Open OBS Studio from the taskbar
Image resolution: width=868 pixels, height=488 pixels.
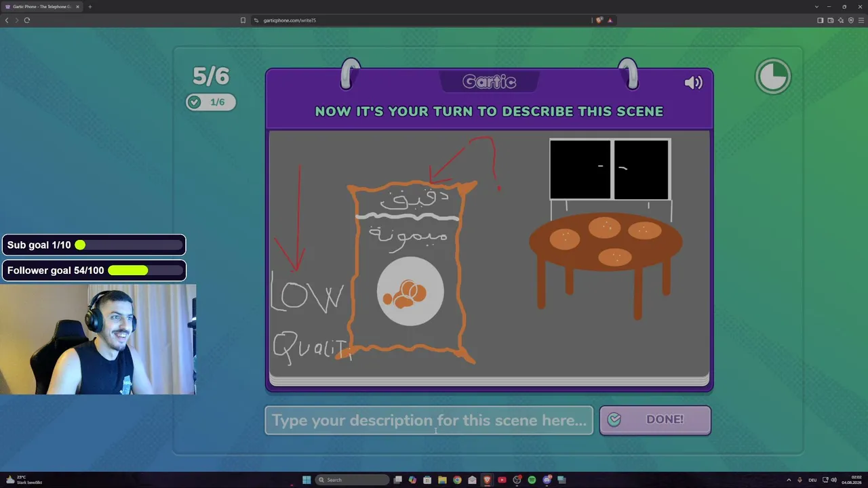tap(517, 480)
